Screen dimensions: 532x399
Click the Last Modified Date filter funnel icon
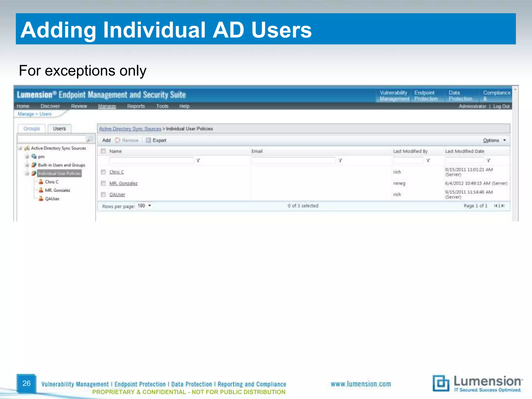click(x=488, y=160)
